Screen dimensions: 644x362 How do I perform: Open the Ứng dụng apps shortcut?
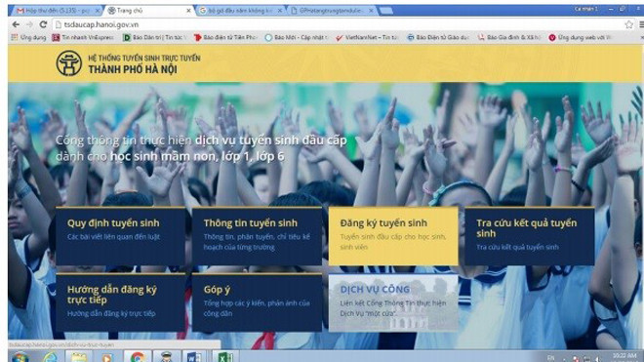click(x=28, y=37)
